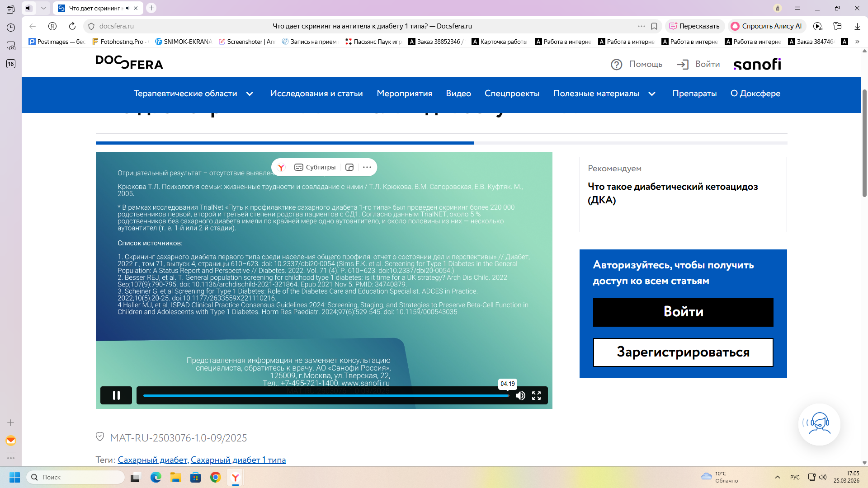Toggle the Субтитры subtitles option
This screenshot has height=488, width=868.
click(x=315, y=167)
